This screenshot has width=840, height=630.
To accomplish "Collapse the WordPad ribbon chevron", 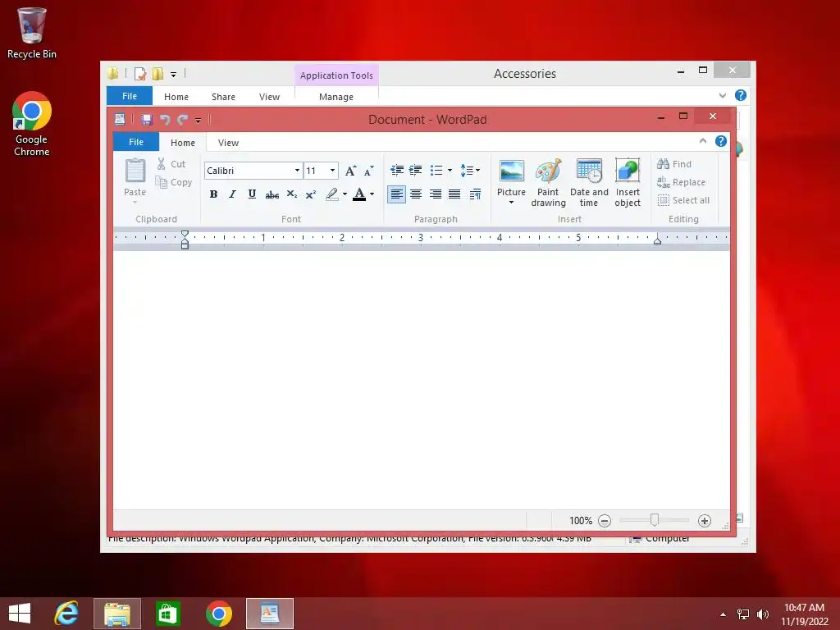I will (703, 141).
